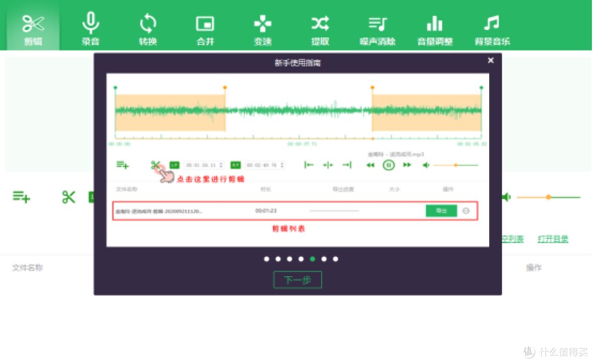Jump to the last guide page dot
The width and height of the screenshot is (593, 364).
[x=335, y=259]
